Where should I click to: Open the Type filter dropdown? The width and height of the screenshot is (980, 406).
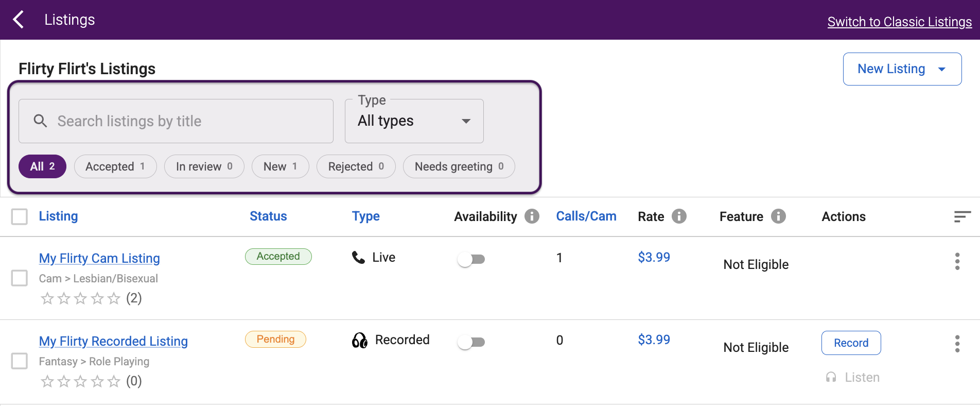coord(414,121)
